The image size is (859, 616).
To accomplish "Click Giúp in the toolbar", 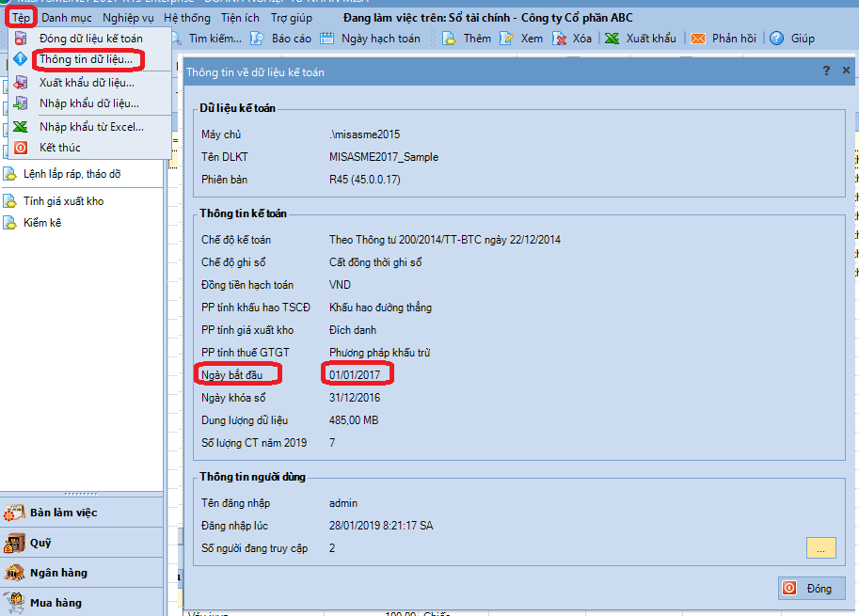I will (x=803, y=39).
